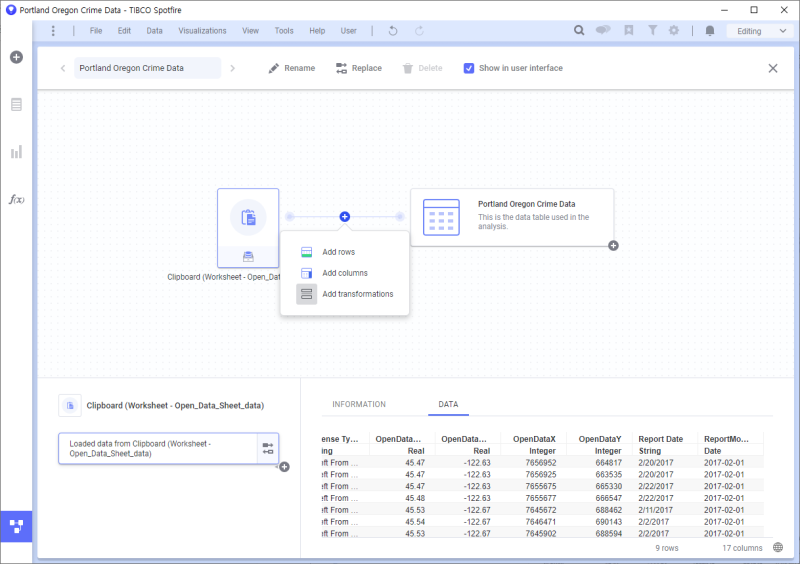Click the Rename button
Image resolution: width=800 pixels, height=564 pixels.
coord(292,68)
